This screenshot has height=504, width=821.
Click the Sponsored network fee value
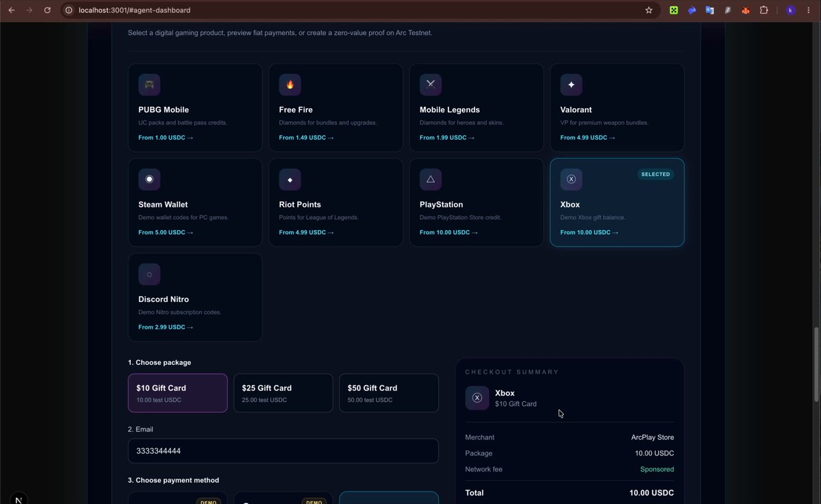pyautogui.click(x=657, y=470)
